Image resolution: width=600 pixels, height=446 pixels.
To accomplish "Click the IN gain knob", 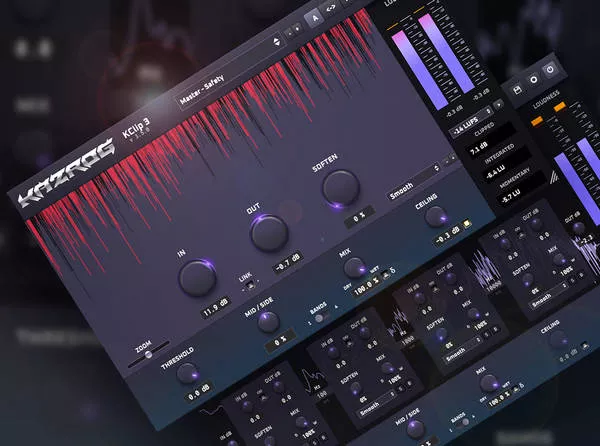I will click(195, 277).
